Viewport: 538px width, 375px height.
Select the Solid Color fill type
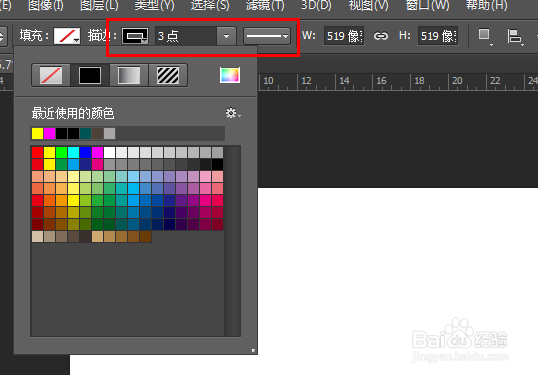tap(90, 75)
